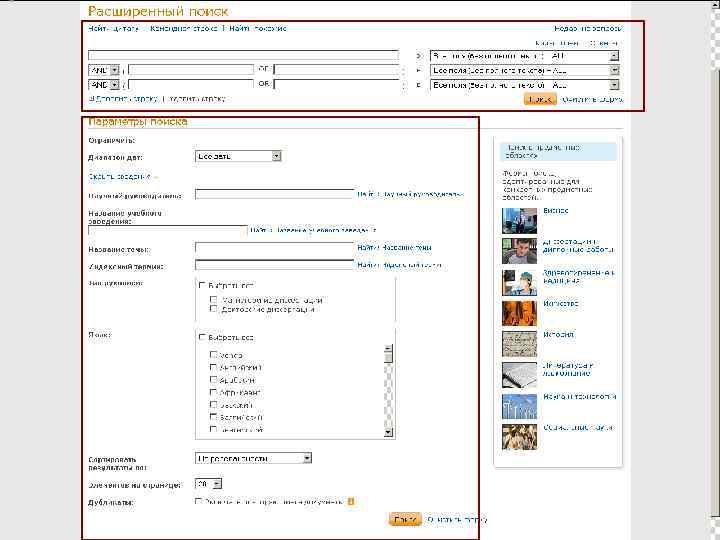Open the sort results by relevance dropdown

pyautogui.click(x=253, y=458)
